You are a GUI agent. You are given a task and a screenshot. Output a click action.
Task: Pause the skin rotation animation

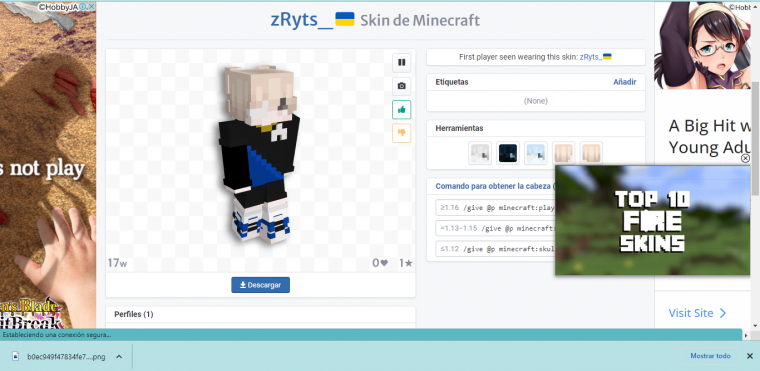(401, 63)
